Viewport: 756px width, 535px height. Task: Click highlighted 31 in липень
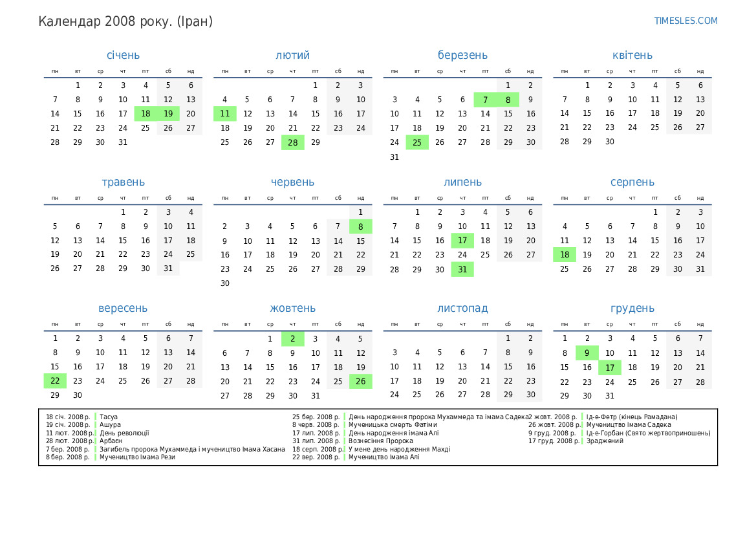coord(462,270)
